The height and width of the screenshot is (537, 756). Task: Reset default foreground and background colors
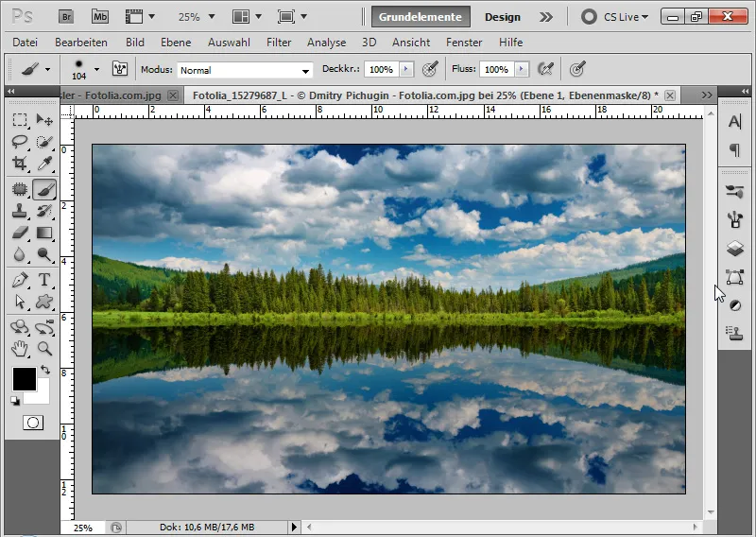pyautogui.click(x=15, y=401)
